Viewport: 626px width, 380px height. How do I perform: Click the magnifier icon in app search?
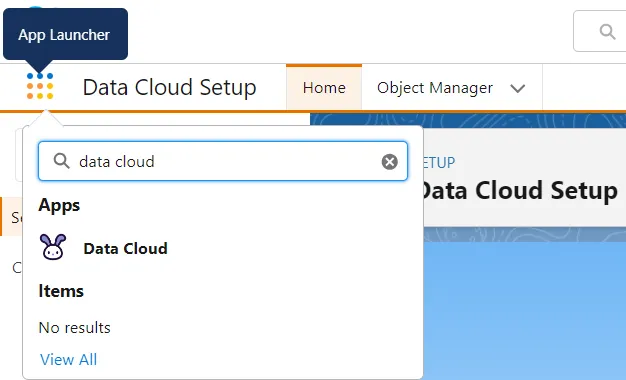[x=61, y=161]
